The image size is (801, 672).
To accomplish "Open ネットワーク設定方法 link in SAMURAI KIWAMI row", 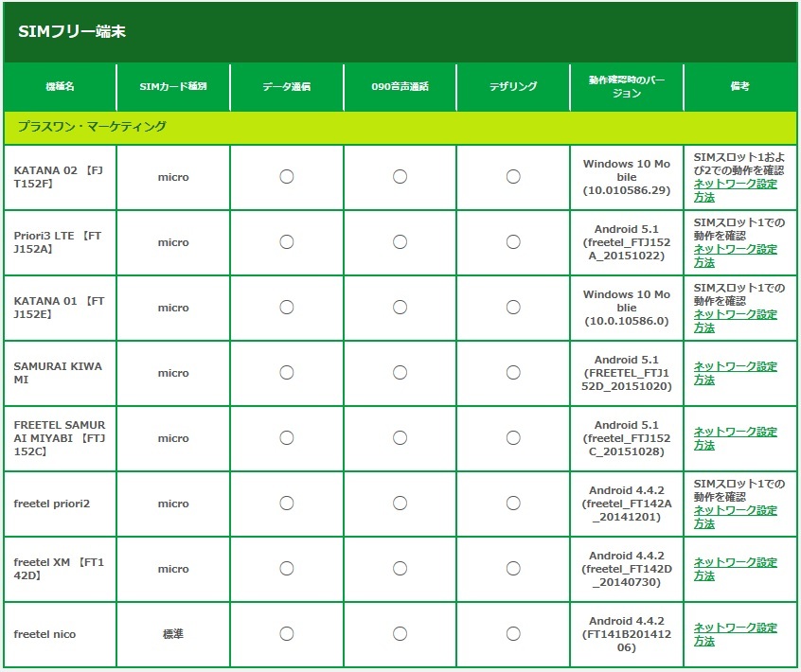I will [735, 373].
